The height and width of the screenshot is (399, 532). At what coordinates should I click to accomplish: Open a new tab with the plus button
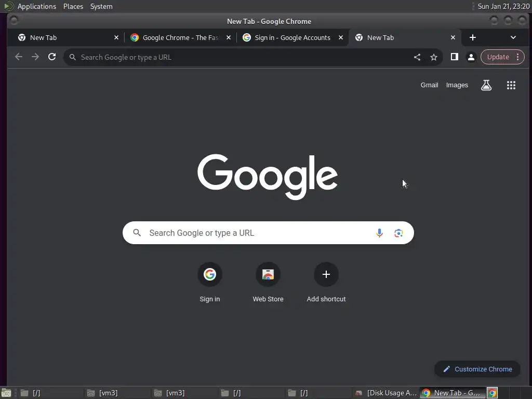tap(473, 37)
